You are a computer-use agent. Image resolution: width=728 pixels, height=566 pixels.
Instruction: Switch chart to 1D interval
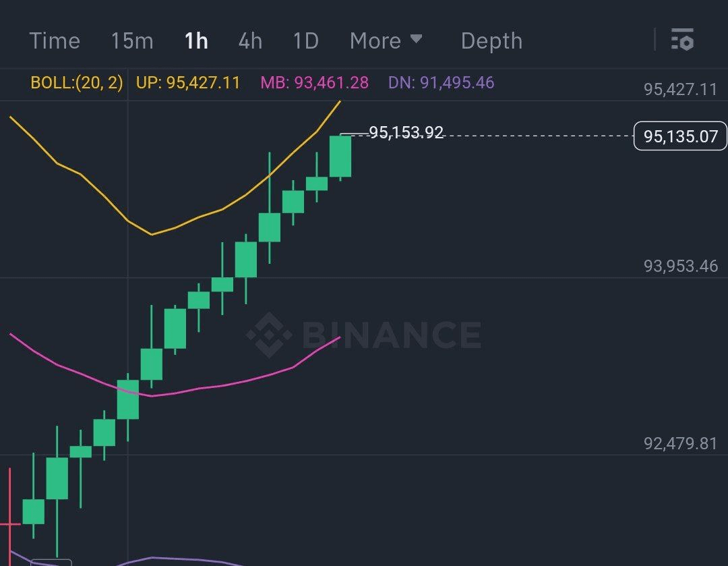(305, 41)
